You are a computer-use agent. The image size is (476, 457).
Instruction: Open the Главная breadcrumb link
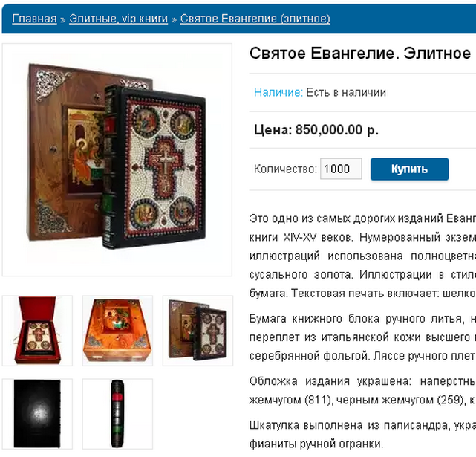[34, 19]
